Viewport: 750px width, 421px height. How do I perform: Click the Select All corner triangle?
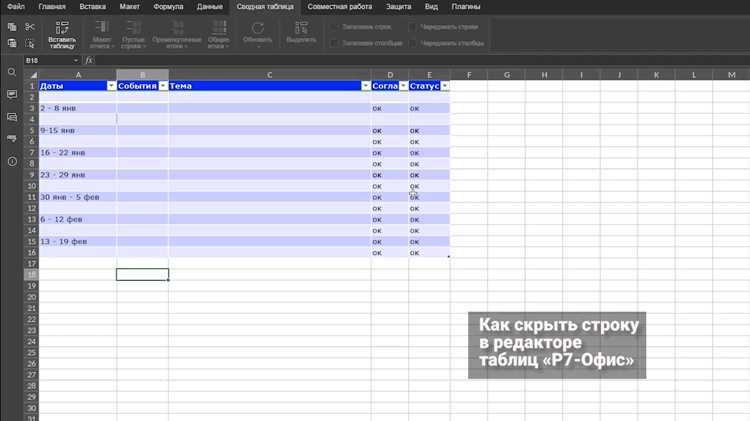point(32,75)
